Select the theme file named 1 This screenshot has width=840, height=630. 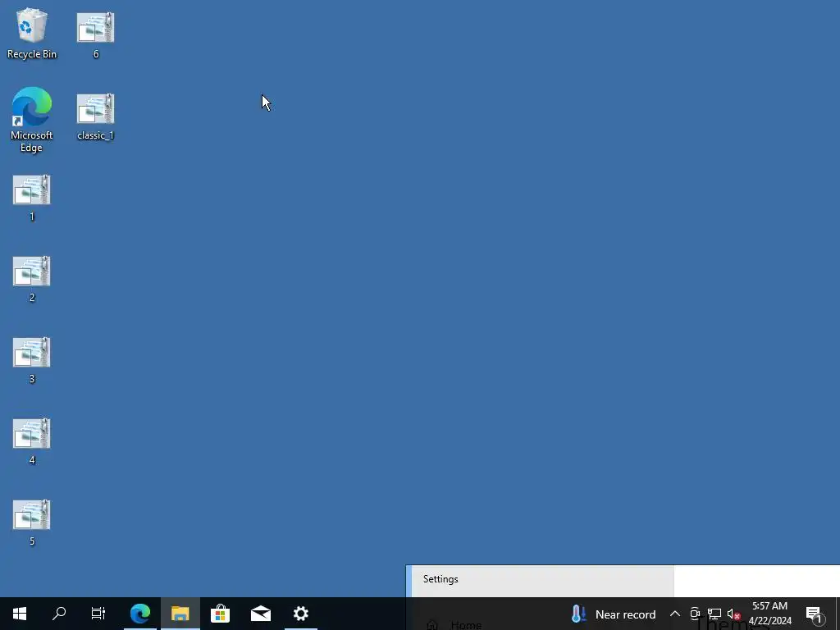coord(32,198)
